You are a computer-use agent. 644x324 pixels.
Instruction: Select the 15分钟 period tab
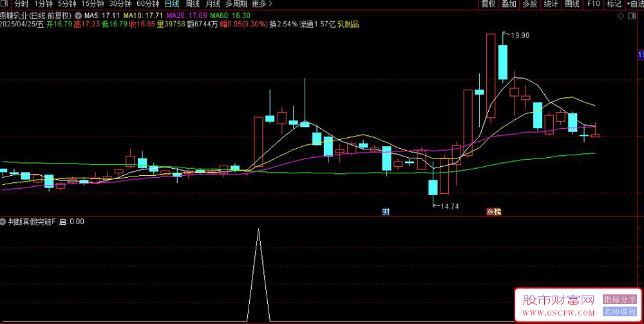[x=92, y=4]
